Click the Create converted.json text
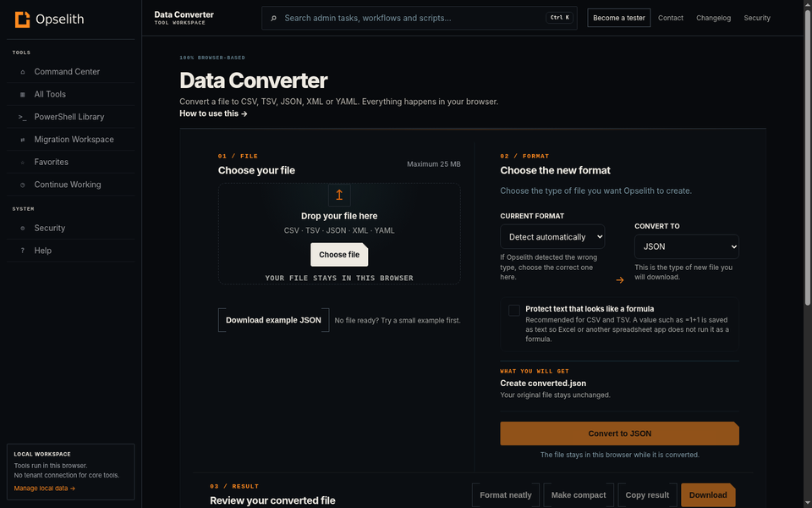This screenshot has width=812, height=508. pos(543,383)
